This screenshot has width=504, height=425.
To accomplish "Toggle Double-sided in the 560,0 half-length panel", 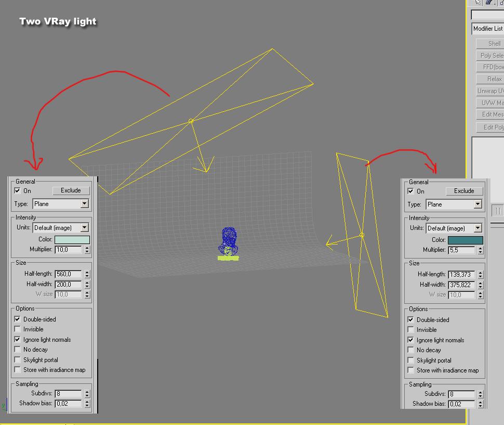I will [x=17, y=319].
